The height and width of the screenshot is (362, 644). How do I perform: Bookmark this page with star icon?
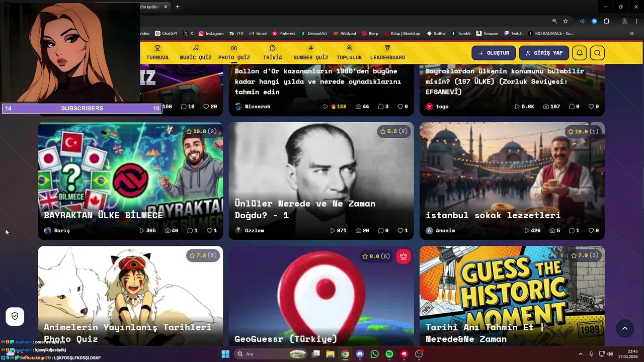click(x=566, y=21)
